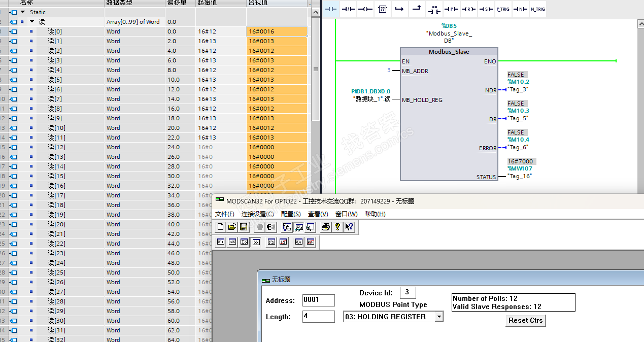644x342 pixels.
Task: Open the MODBUS Point Type dropdown
Action: click(x=439, y=317)
